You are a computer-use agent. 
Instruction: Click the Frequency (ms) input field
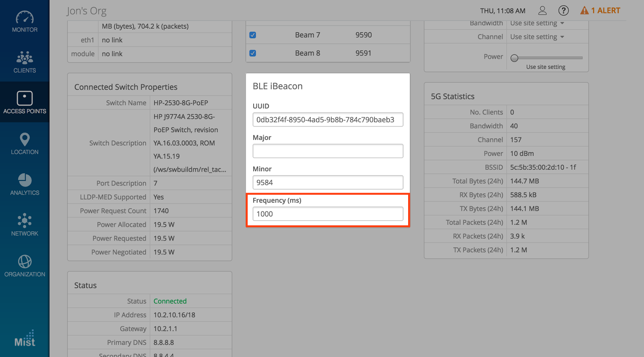[328, 214]
